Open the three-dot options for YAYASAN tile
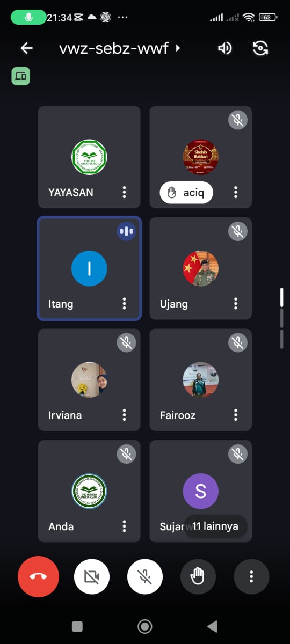290x644 pixels. [x=124, y=192]
